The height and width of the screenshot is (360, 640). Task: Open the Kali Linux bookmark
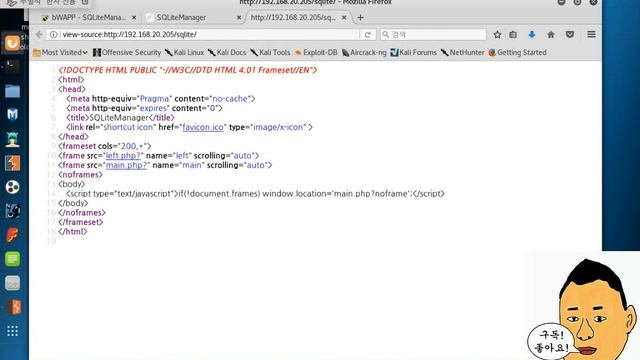[184, 53]
